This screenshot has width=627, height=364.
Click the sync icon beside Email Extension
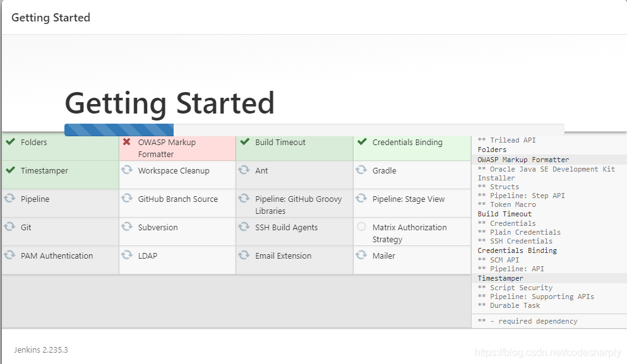244,255
